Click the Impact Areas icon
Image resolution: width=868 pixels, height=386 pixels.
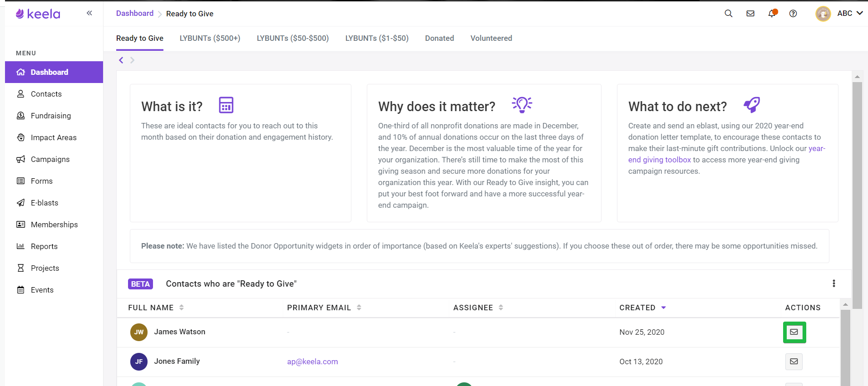tap(20, 137)
